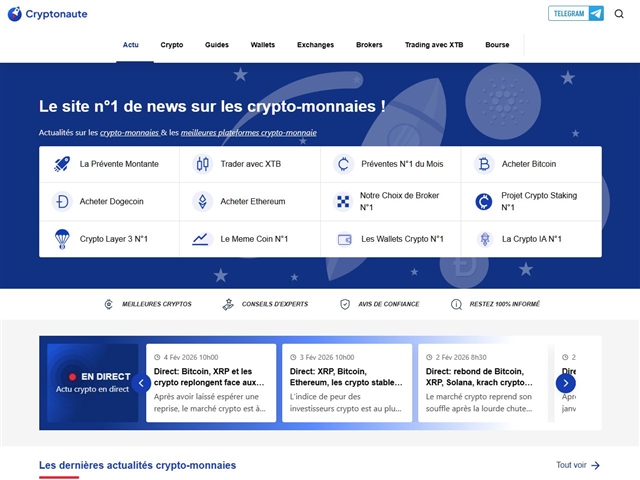
Task: Click excerpt Le marché crypto reprend son souffle
Action: pos(479,403)
